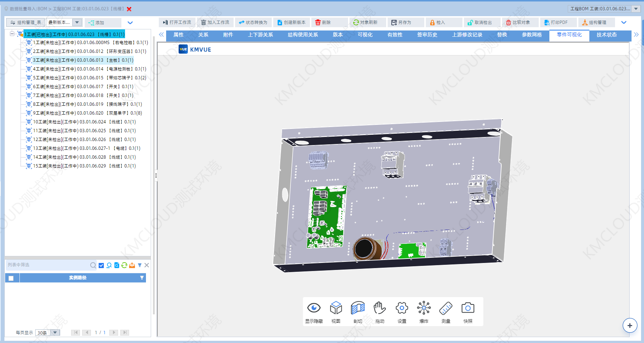Click the green refresh icon in filter bar
644x343 pixels.
click(124, 265)
